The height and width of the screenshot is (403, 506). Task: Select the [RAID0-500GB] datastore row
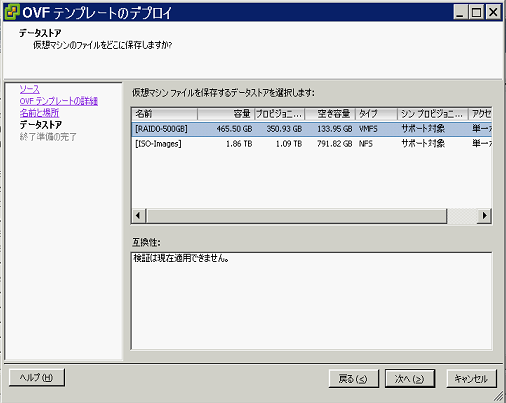[312, 129]
